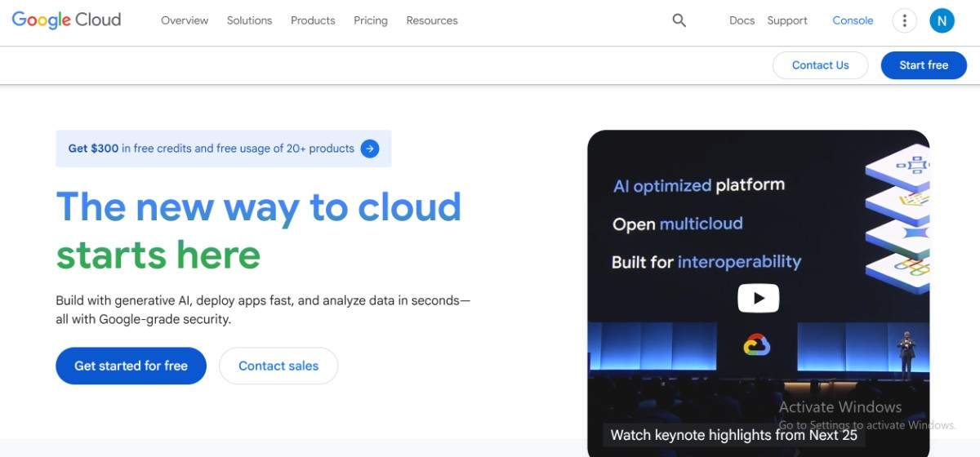Open the N account avatar
This screenshot has width=980, height=457.
pos(942,20)
